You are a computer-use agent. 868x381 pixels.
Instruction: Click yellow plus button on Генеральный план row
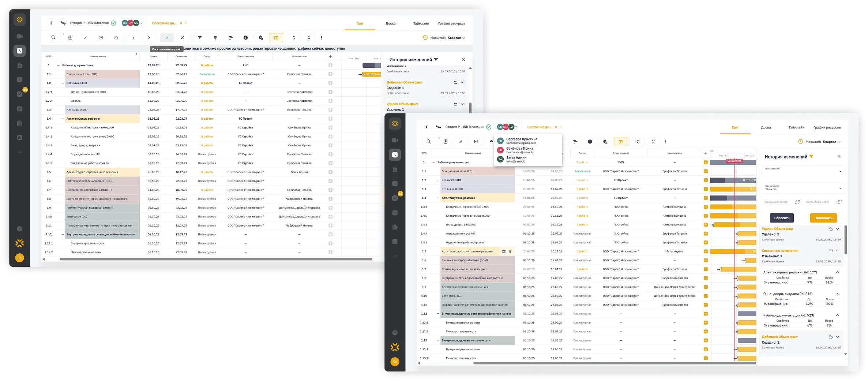706,171
